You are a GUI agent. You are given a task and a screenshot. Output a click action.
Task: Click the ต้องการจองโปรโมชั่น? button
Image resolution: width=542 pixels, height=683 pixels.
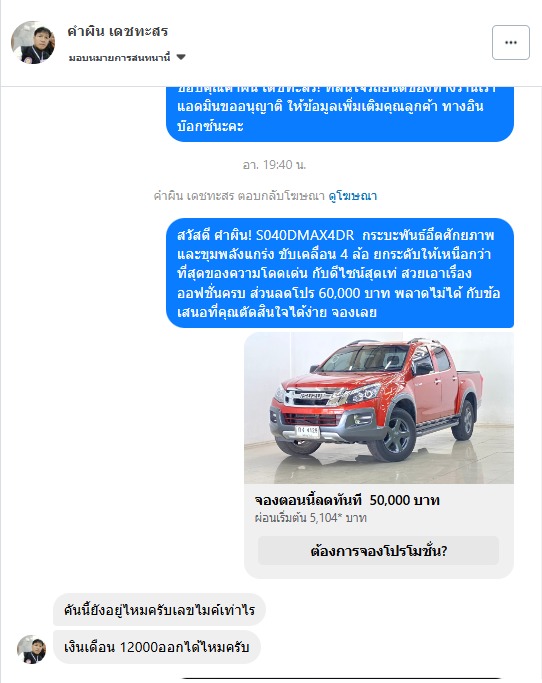click(x=378, y=551)
